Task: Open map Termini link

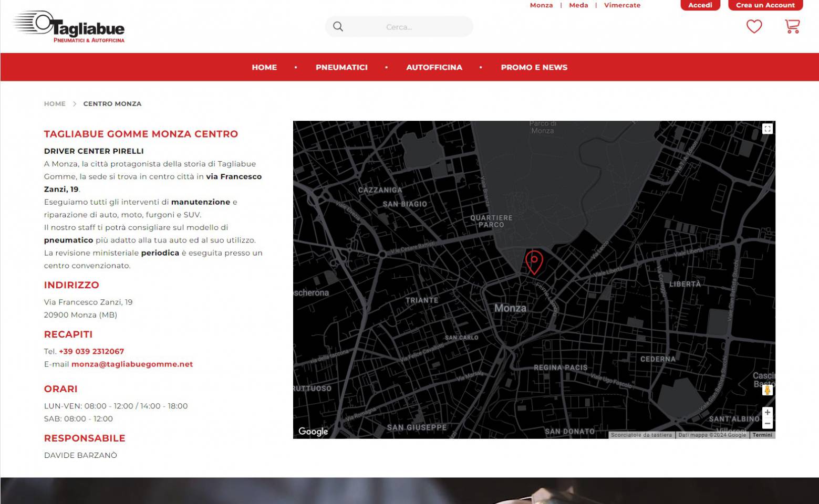Action: [762, 435]
